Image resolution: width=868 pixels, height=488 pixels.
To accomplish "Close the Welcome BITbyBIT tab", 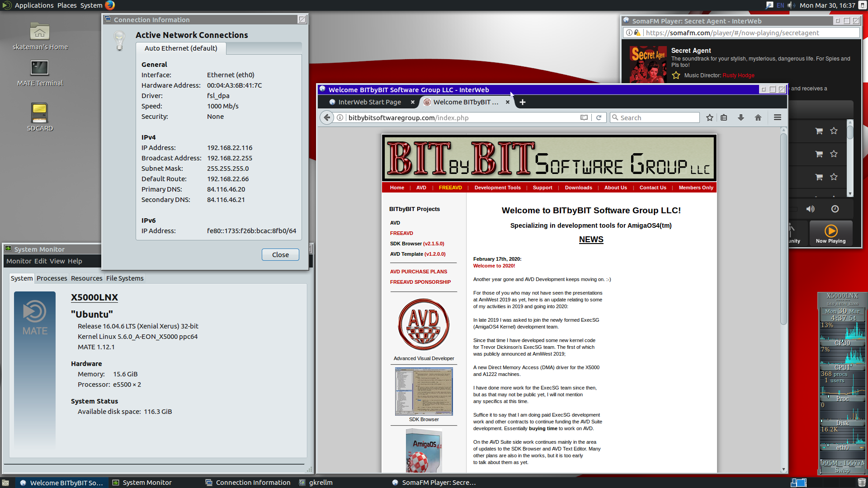I will tap(507, 102).
